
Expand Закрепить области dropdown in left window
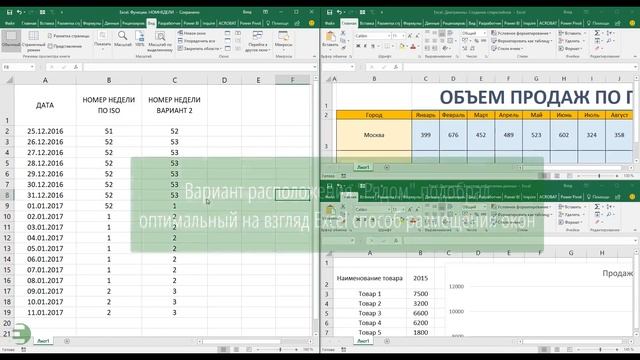(x=200, y=49)
